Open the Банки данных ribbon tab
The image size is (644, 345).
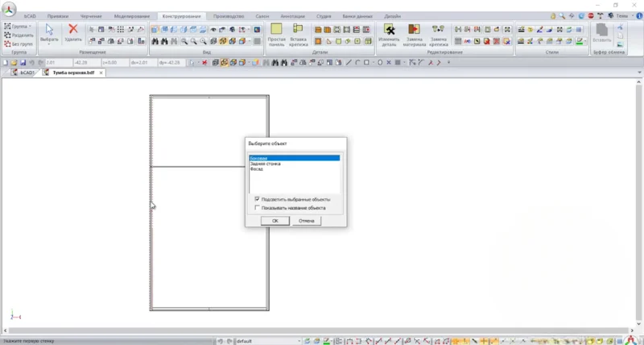(357, 16)
